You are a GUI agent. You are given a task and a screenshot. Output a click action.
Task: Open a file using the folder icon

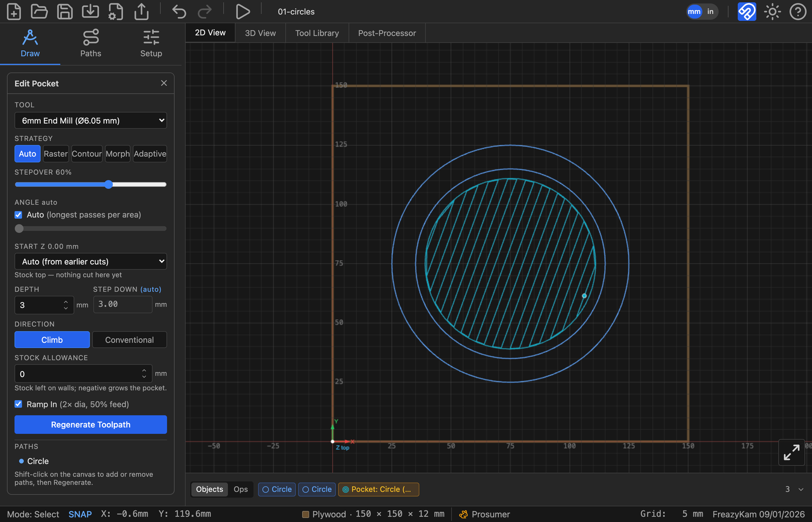coord(39,11)
